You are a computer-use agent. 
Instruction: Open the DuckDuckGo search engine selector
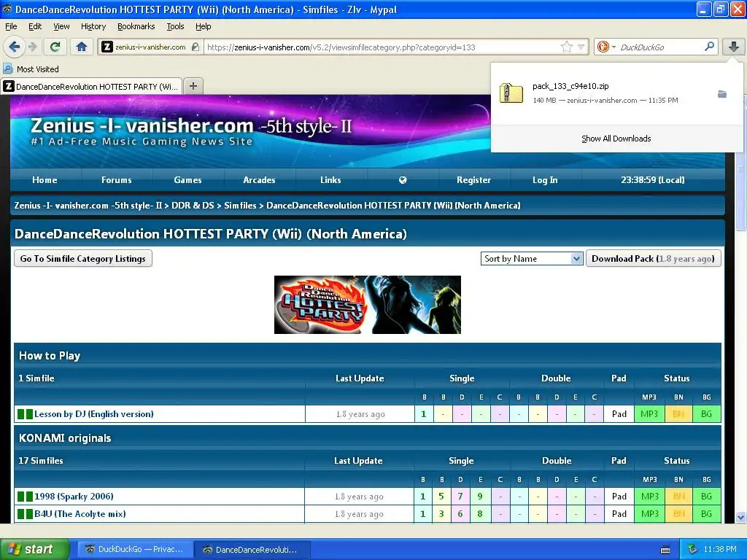click(x=606, y=47)
